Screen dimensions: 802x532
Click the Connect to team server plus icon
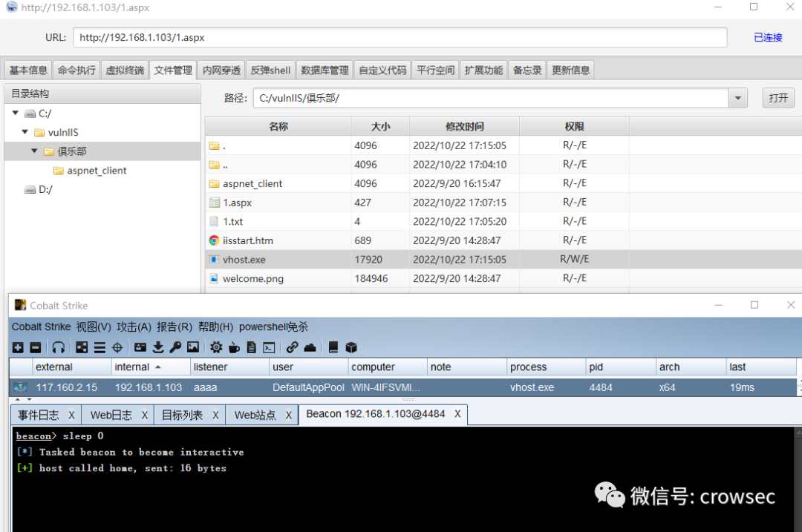click(18, 347)
